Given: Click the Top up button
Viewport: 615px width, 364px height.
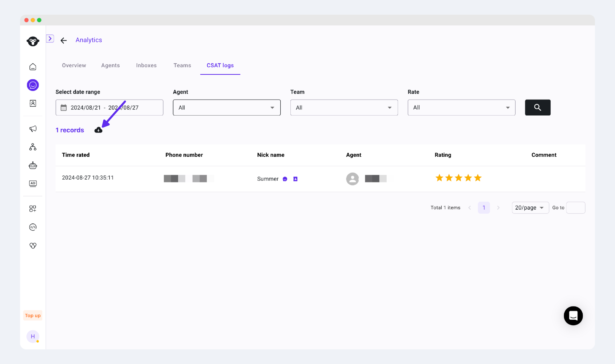Looking at the screenshot, I should point(33,316).
